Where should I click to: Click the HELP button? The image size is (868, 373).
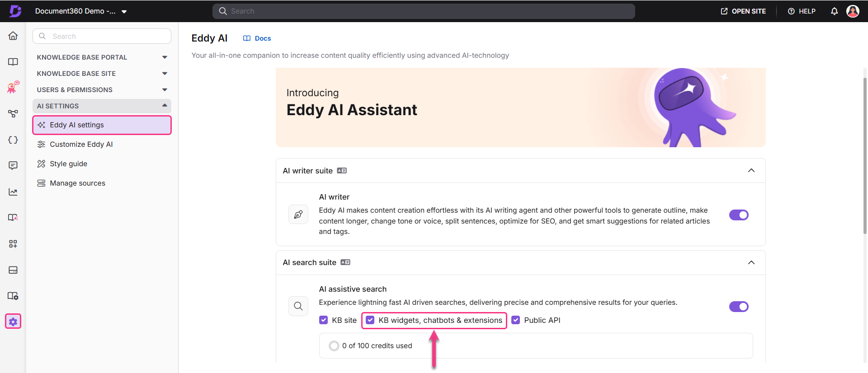802,11
